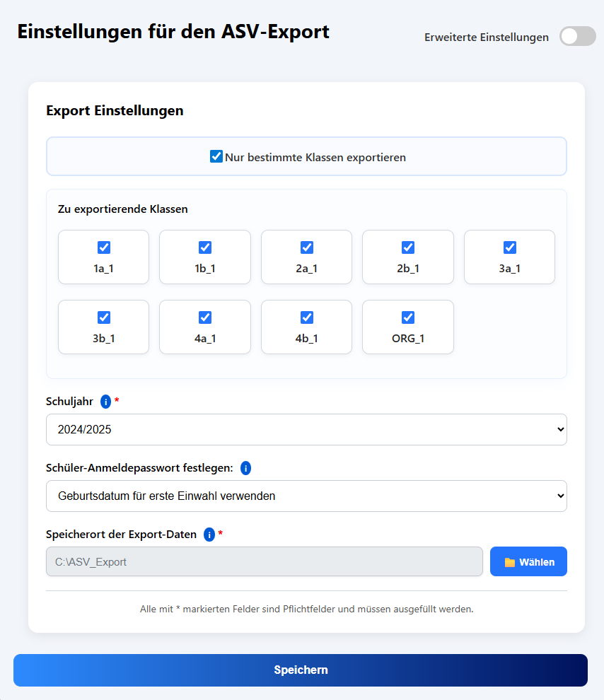
Task: Open the Schuljahr dropdown showing 2024/2025
Action: coord(306,429)
